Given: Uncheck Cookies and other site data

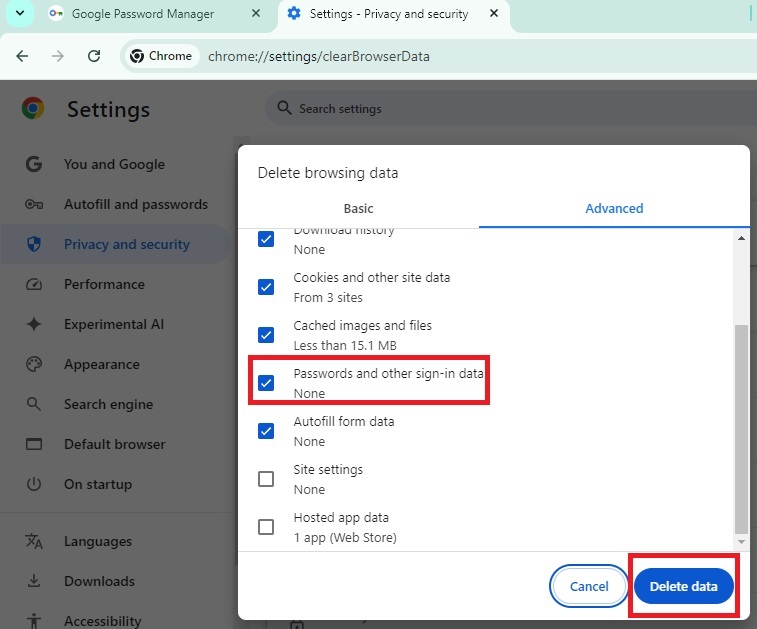Looking at the screenshot, I should tap(266, 287).
